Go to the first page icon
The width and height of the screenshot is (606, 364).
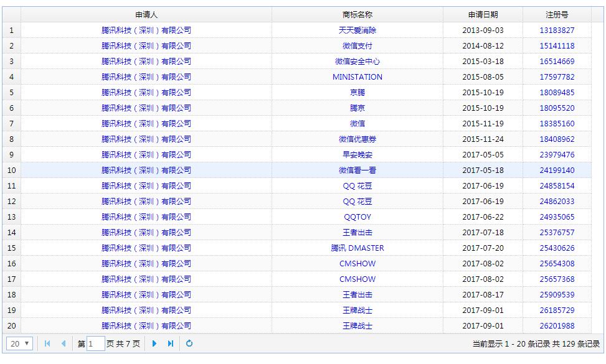(47, 343)
